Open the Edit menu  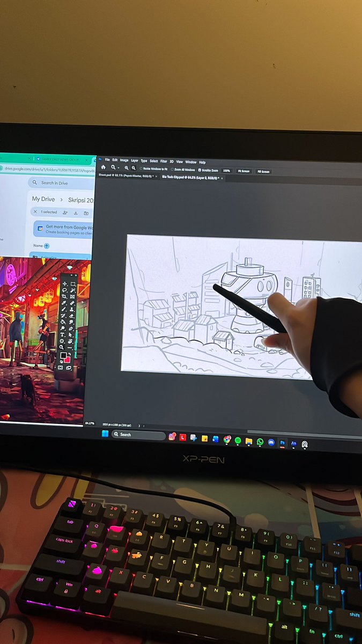tap(115, 160)
